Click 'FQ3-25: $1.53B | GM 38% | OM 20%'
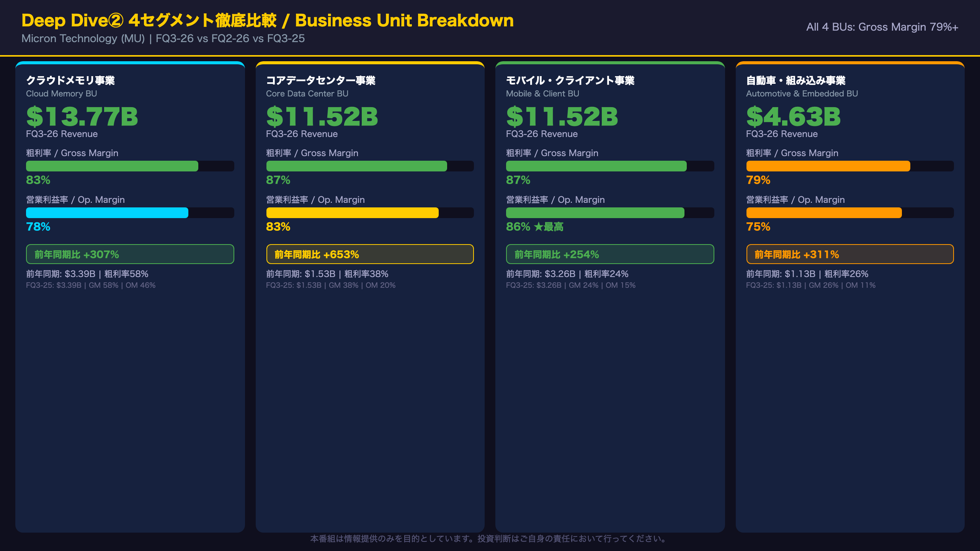 pos(331,285)
